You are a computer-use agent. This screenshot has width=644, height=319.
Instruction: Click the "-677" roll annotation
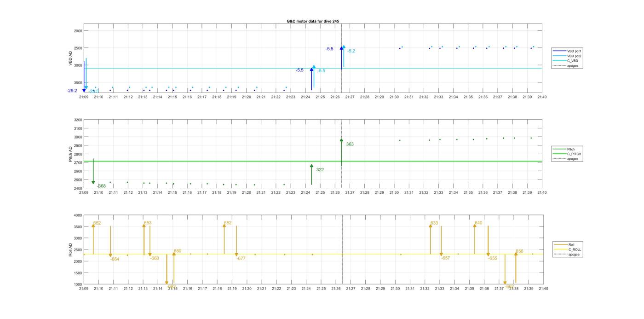(241, 259)
